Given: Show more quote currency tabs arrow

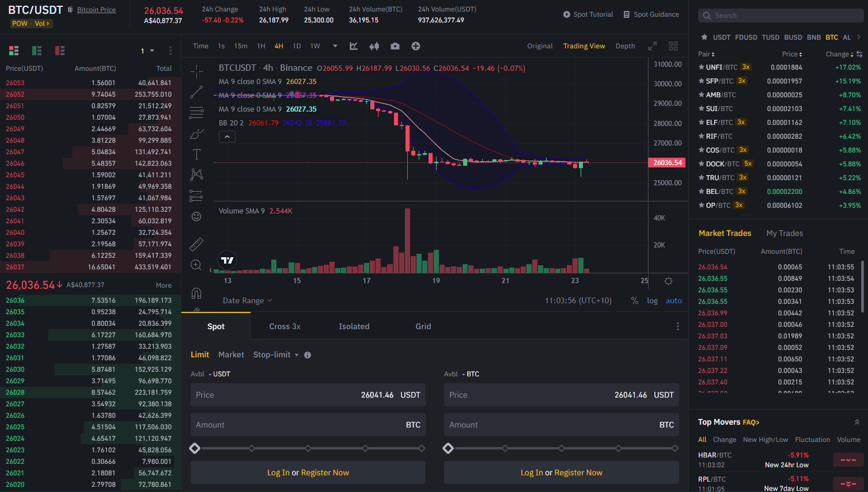Looking at the screenshot, I should 859,37.
